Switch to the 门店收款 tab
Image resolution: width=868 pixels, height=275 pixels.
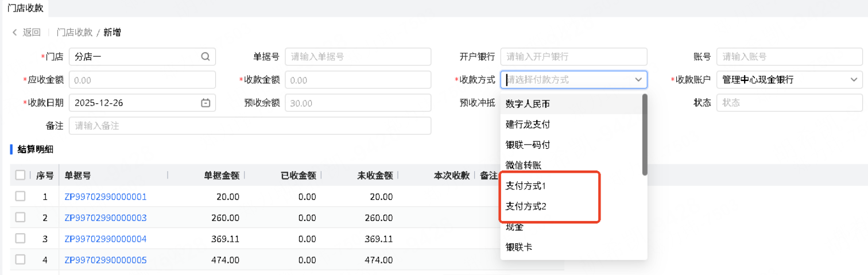click(x=25, y=8)
